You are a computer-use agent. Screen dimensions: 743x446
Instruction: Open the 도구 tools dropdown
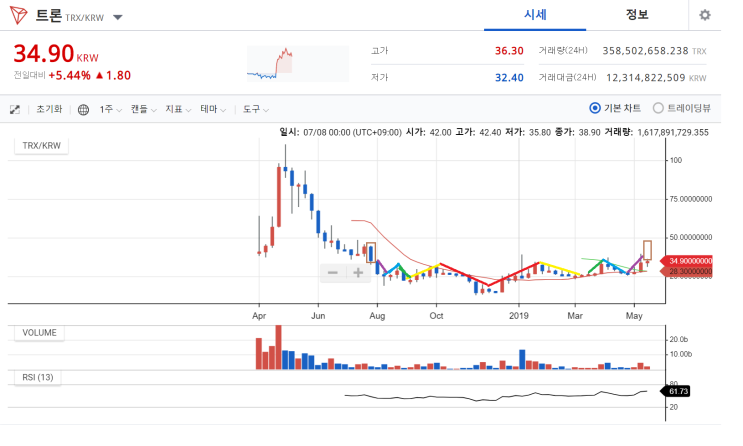coord(256,109)
